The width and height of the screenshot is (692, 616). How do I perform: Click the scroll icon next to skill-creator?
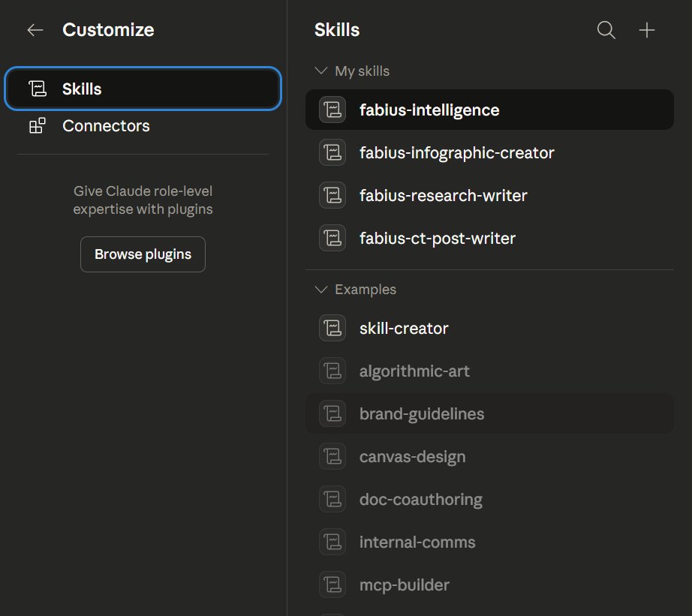332,329
